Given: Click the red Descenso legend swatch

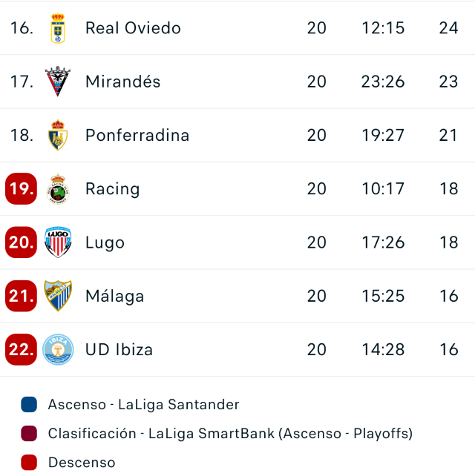Looking at the screenshot, I should (29, 463).
